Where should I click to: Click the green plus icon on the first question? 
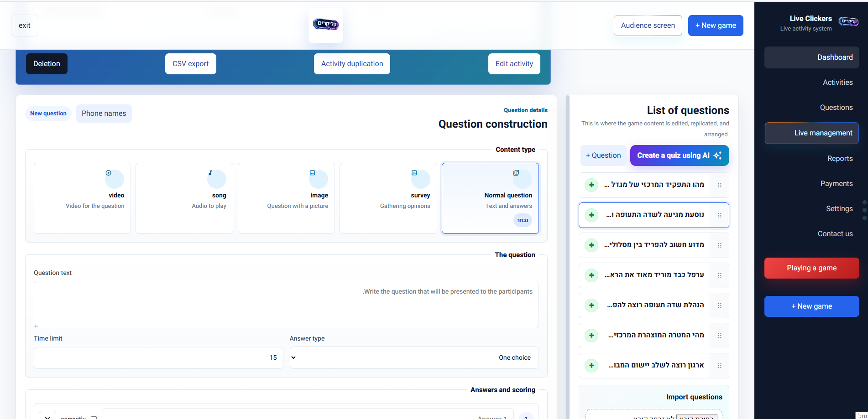591,185
